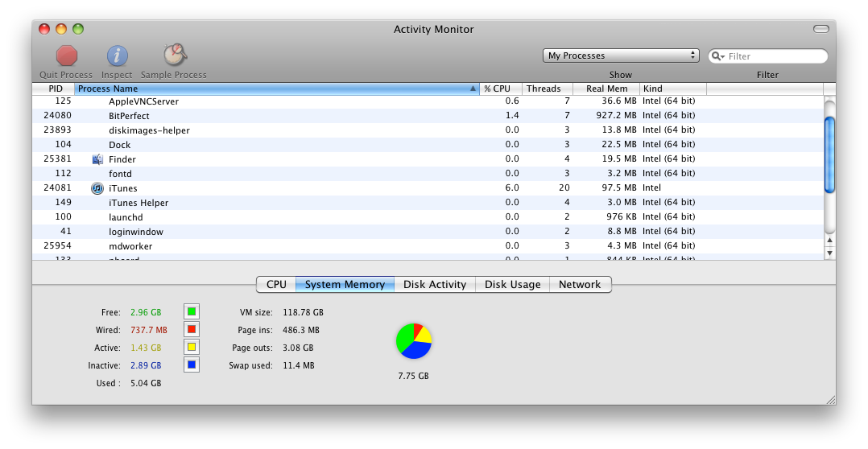Click the green Free memory color swatch
Image resolution: width=868 pixels, height=449 pixels.
click(x=192, y=311)
